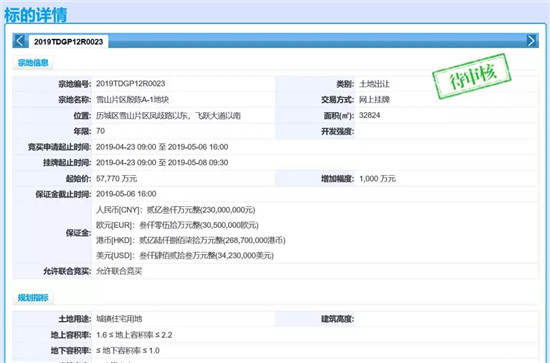The width and height of the screenshot is (550, 363).
Task: Click the 标的详情 page title
Action: (35, 15)
